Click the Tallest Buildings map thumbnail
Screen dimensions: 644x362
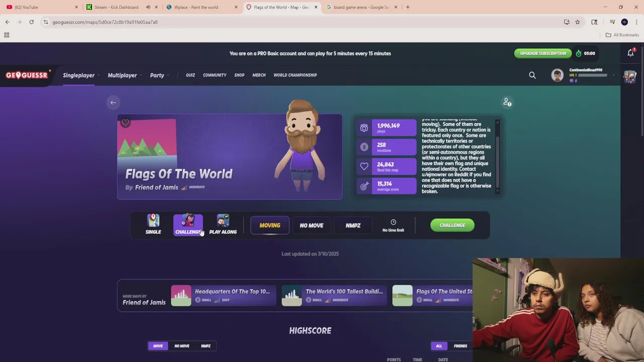(292, 296)
